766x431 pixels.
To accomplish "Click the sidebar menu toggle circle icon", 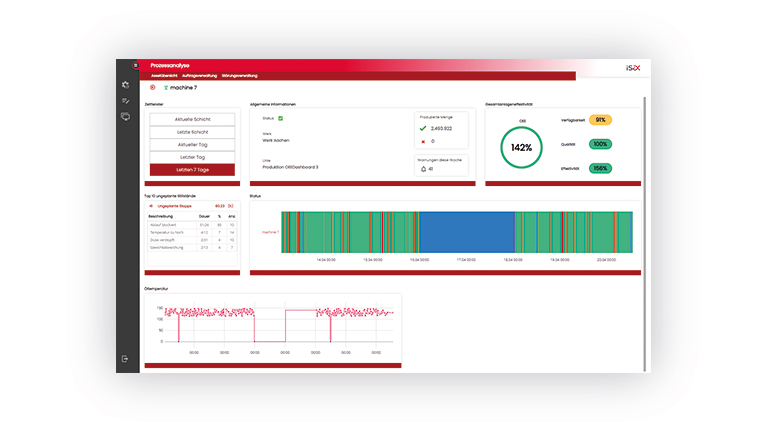I will click(x=135, y=65).
